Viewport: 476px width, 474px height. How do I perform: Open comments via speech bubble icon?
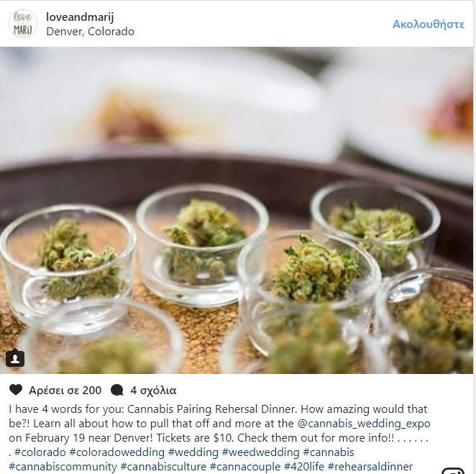[117, 390]
